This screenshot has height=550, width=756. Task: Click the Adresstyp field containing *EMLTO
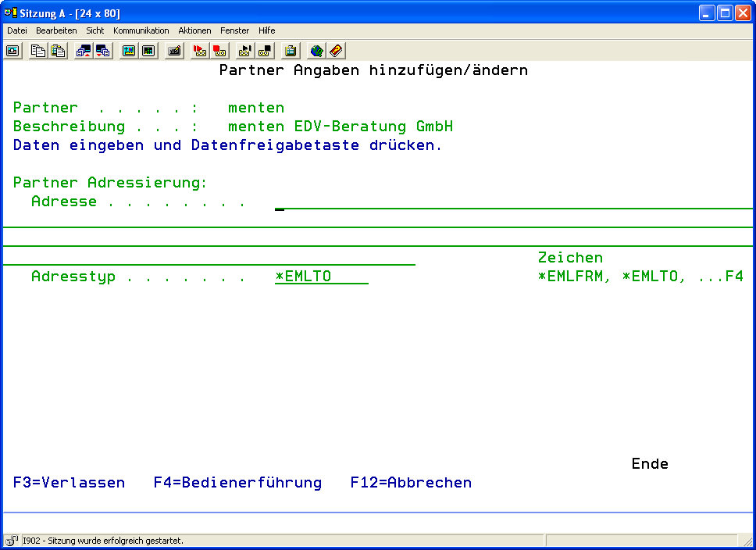tap(321, 277)
